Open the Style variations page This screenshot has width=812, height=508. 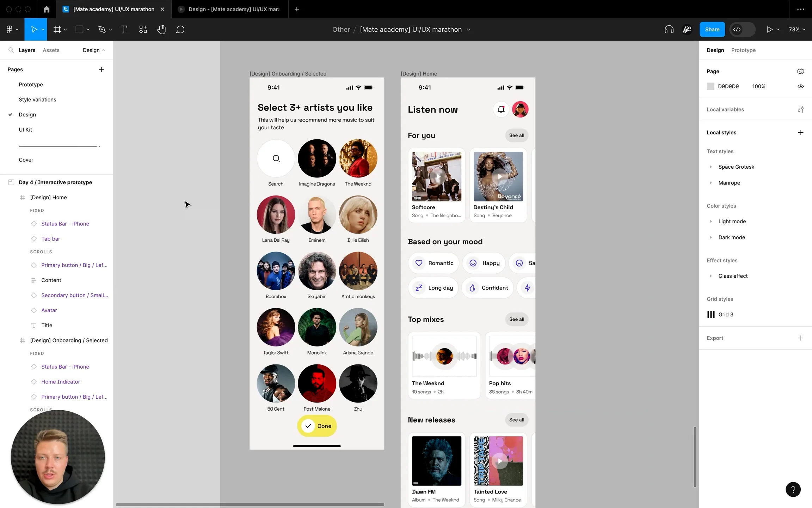[x=37, y=99]
